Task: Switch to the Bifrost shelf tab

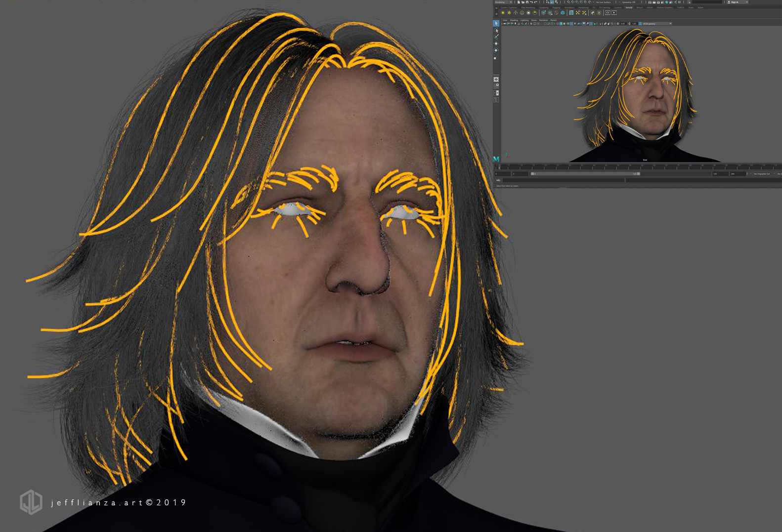Action: point(640,7)
